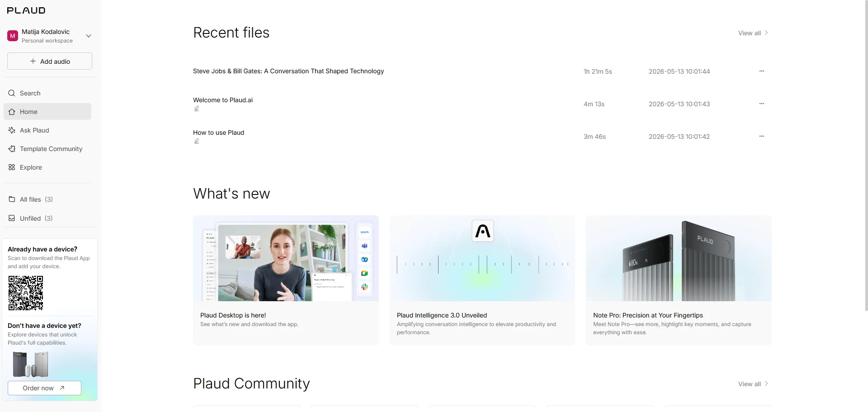
Task: Click the 4m 13s duration
Action: [x=594, y=104]
